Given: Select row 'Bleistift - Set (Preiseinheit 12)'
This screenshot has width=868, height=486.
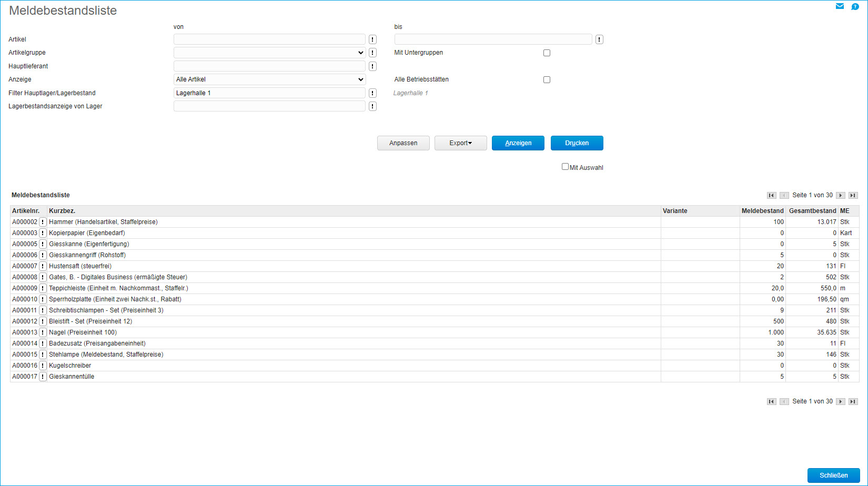Looking at the screenshot, I should click(x=435, y=321).
